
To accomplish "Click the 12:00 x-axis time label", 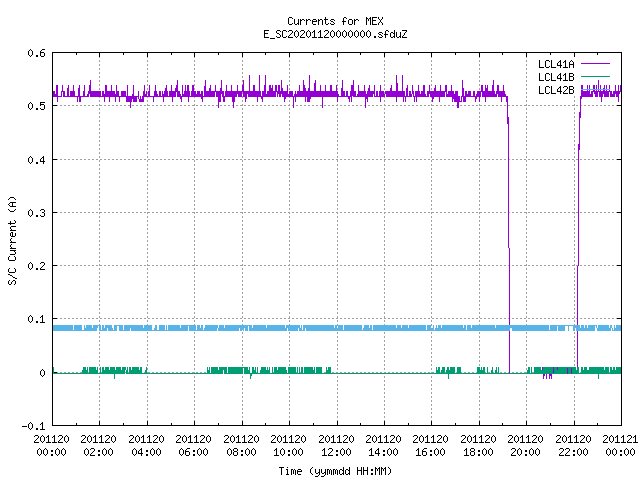I will click(x=336, y=452).
